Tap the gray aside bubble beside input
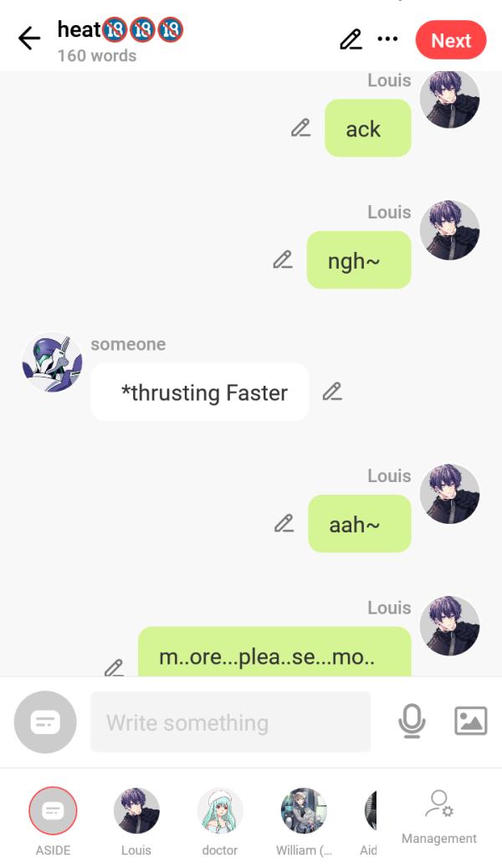 (45, 722)
